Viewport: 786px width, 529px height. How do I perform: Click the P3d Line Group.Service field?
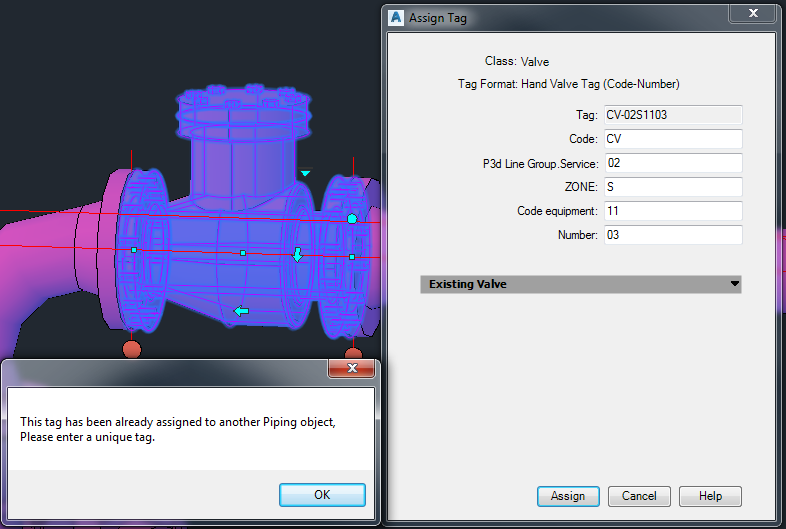673,163
